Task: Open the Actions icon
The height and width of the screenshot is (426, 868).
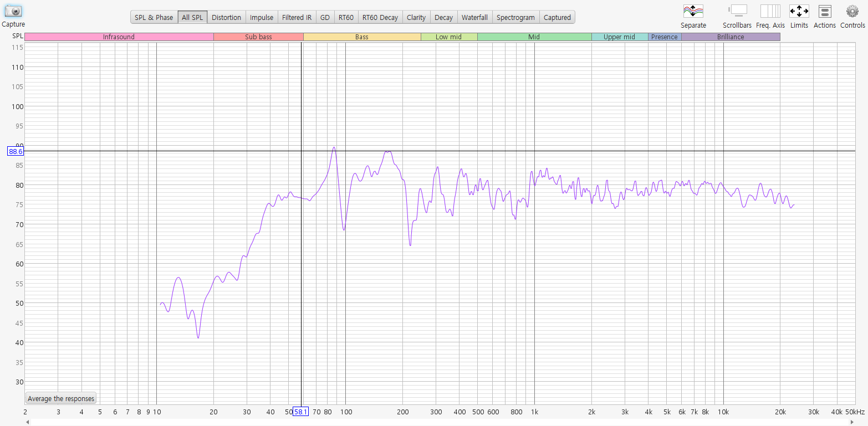Action: click(x=825, y=11)
